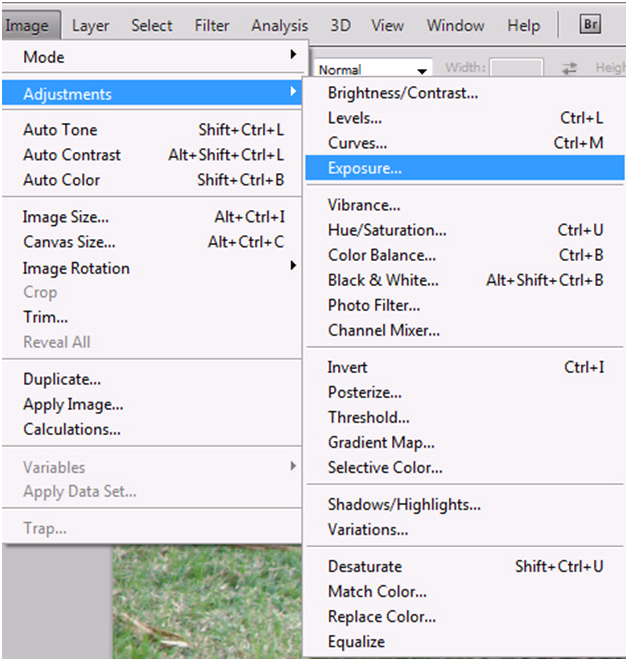Click the Width input field
Screen dimensions: 628x661
coord(516,68)
